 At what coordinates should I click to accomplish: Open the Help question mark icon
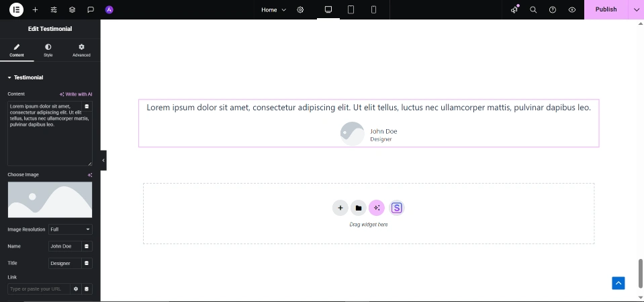click(x=553, y=9)
